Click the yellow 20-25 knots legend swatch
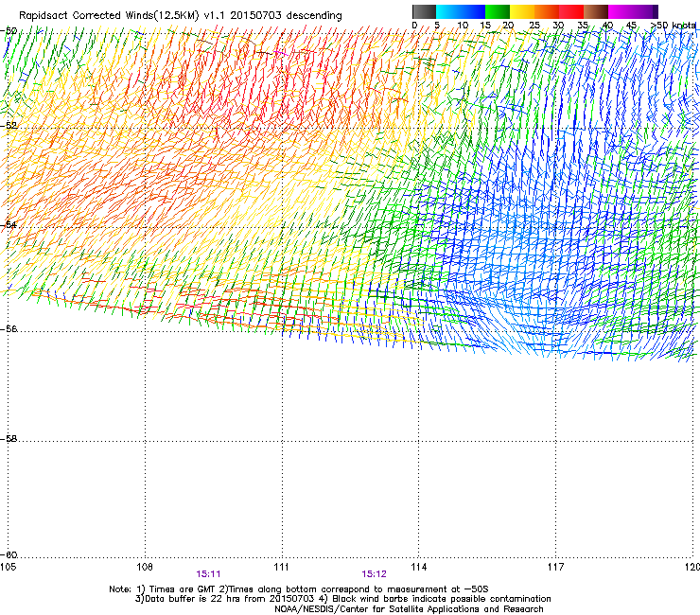The image size is (700, 615). pos(522,11)
